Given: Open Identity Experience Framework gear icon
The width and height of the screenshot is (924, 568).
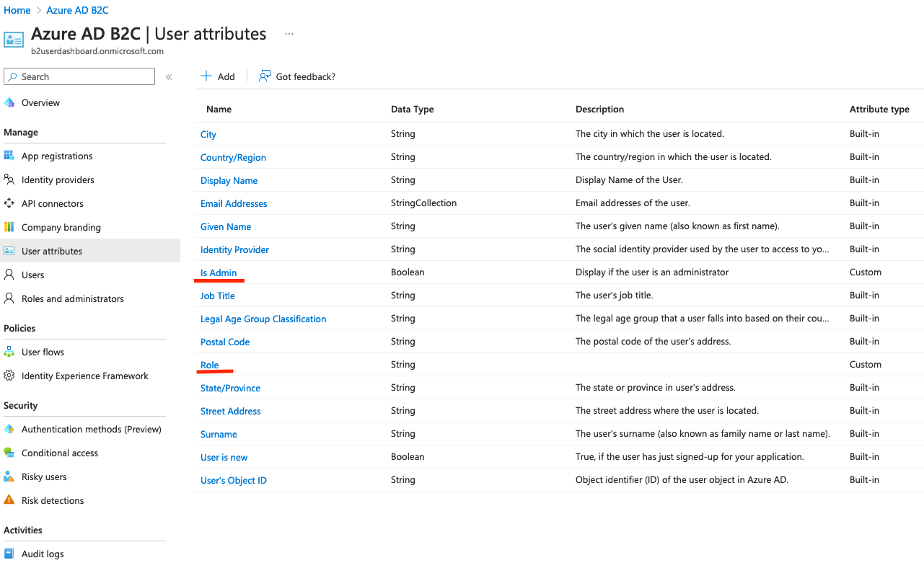Looking at the screenshot, I should click(9, 376).
